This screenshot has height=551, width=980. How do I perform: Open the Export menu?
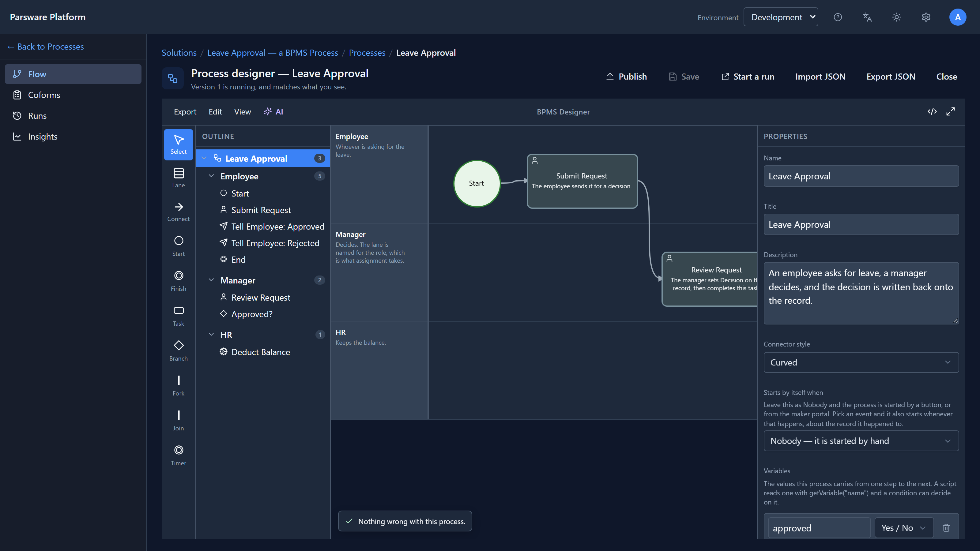click(x=185, y=112)
